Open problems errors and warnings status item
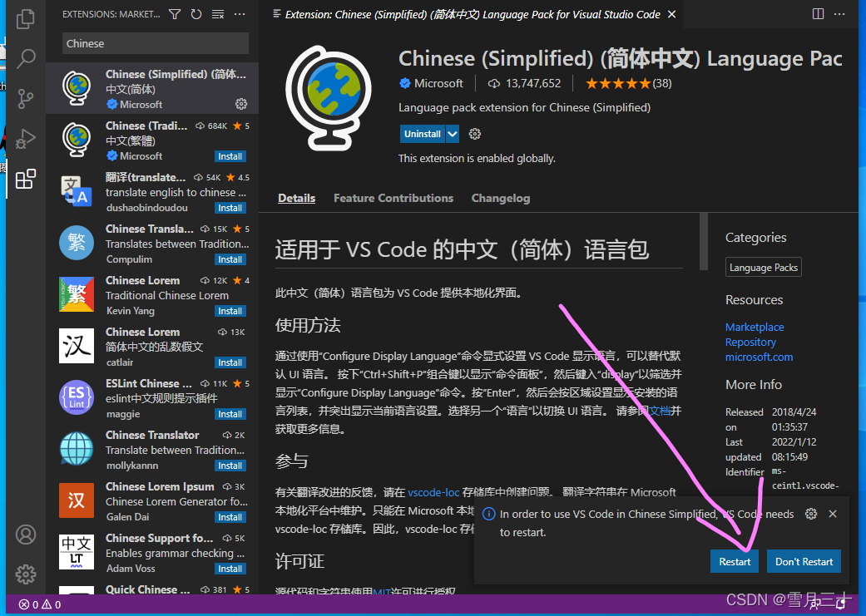The height and width of the screenshot is (616, 866). (40, 605)
